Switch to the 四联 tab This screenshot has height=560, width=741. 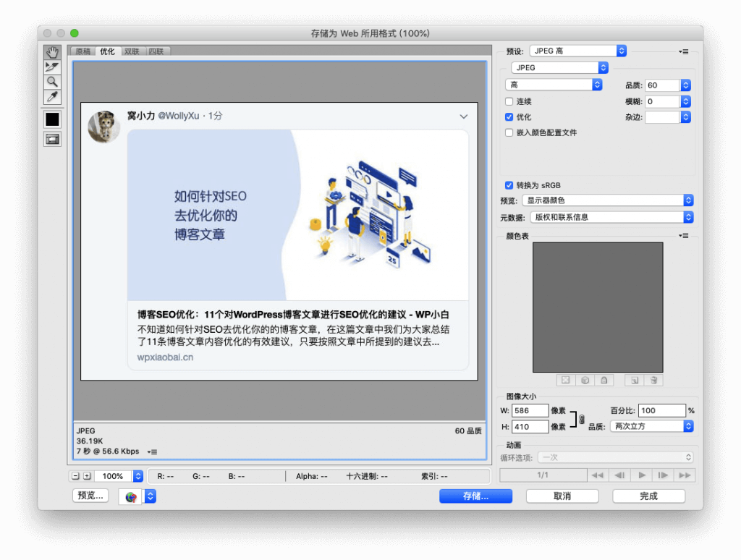click(x=156, y=51)
